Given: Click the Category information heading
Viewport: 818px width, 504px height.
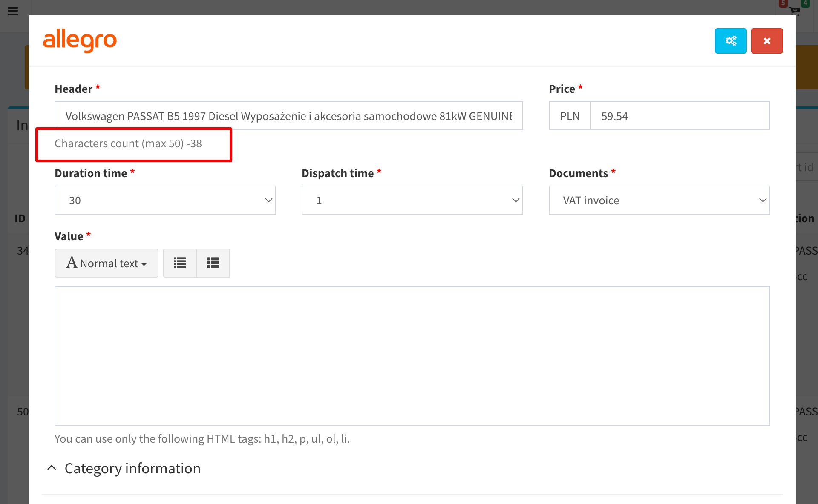Looking at the screenshot, I should tap(132, 468).
